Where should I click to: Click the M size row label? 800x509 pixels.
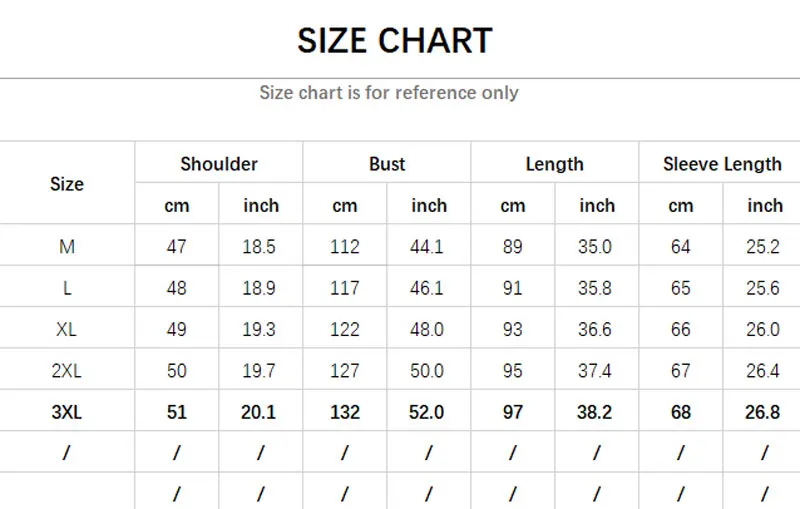[x=67, y=247]
